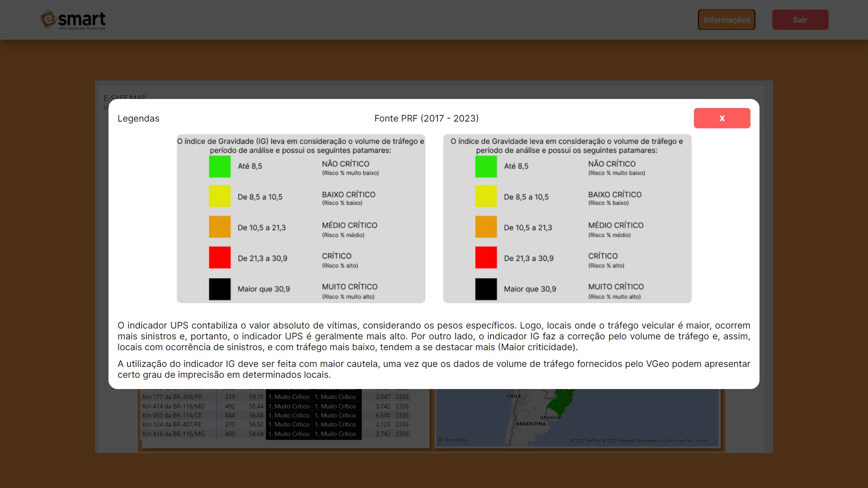The height and width of the screenshot is (488, 868).
Task: Select orange swatch in right legend panel
Action: [486, 227]
